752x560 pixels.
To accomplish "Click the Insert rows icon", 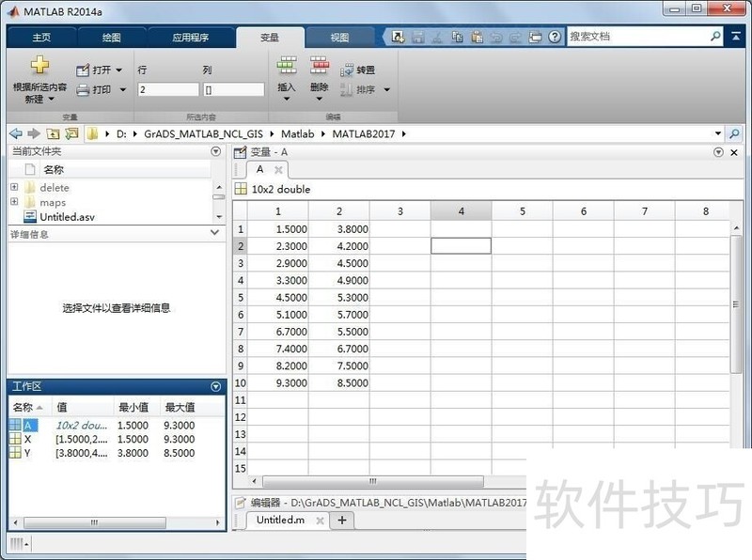I will (287, 65).
